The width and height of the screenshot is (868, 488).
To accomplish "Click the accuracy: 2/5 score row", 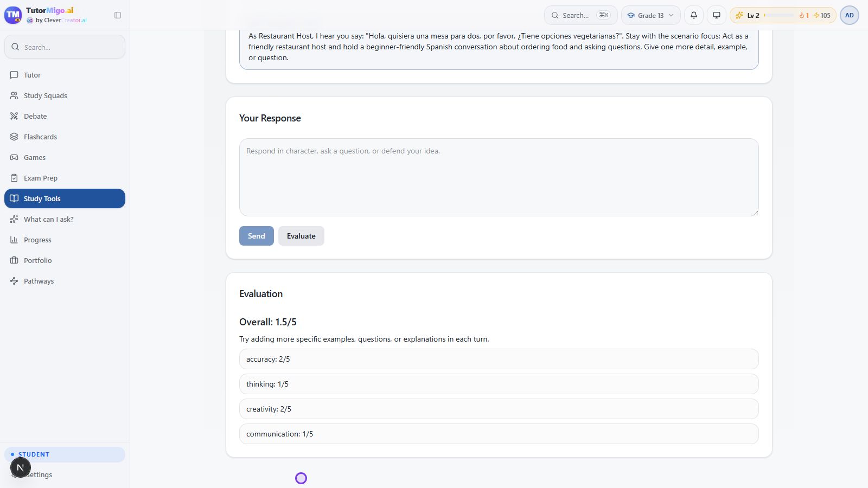I will (x=499, y=359).
